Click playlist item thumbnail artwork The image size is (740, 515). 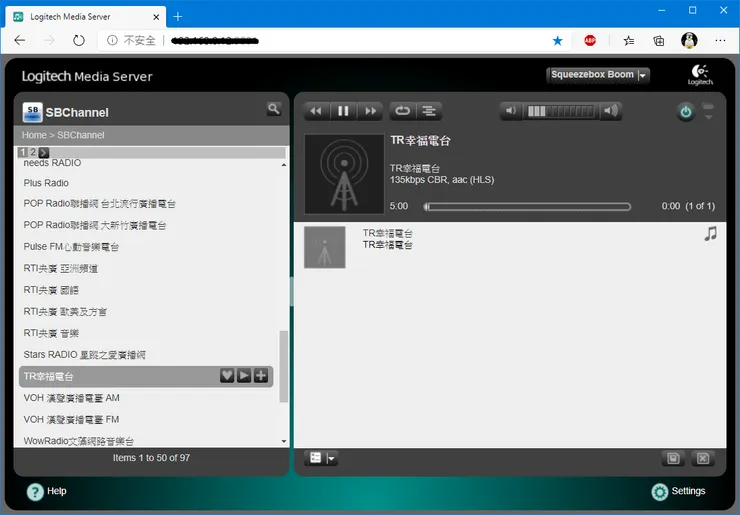[325, 247]
